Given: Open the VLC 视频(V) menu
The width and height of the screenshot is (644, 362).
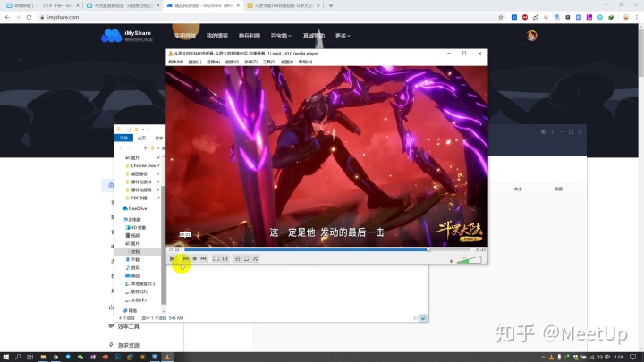Looking at the screenshot, I should coord(232,62).
